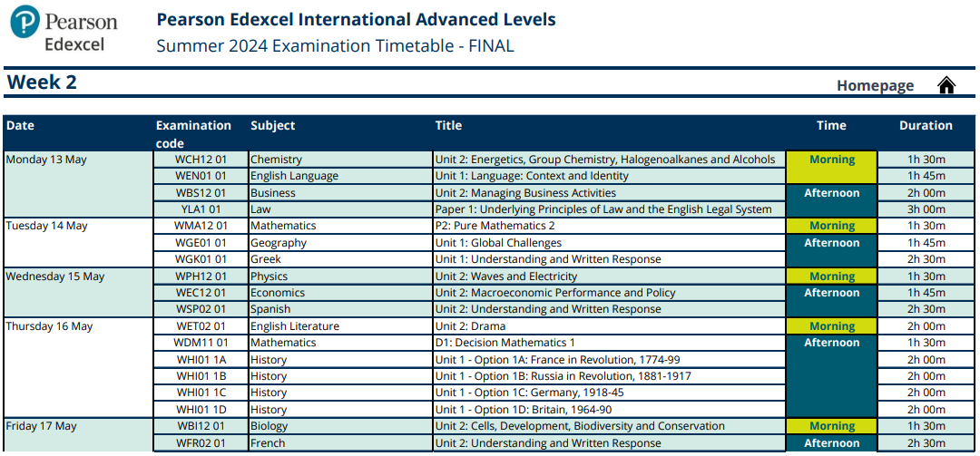Click the Friday Morning time cell

pos(831,426)
